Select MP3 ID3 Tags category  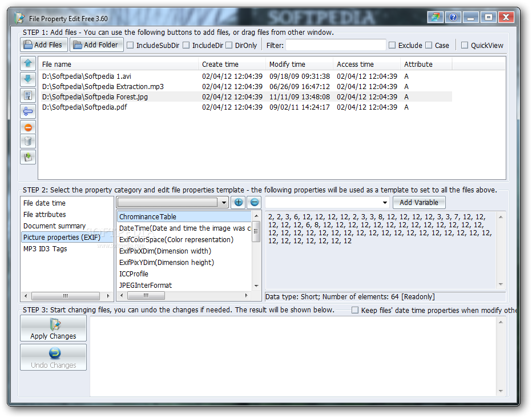point(45,249)
